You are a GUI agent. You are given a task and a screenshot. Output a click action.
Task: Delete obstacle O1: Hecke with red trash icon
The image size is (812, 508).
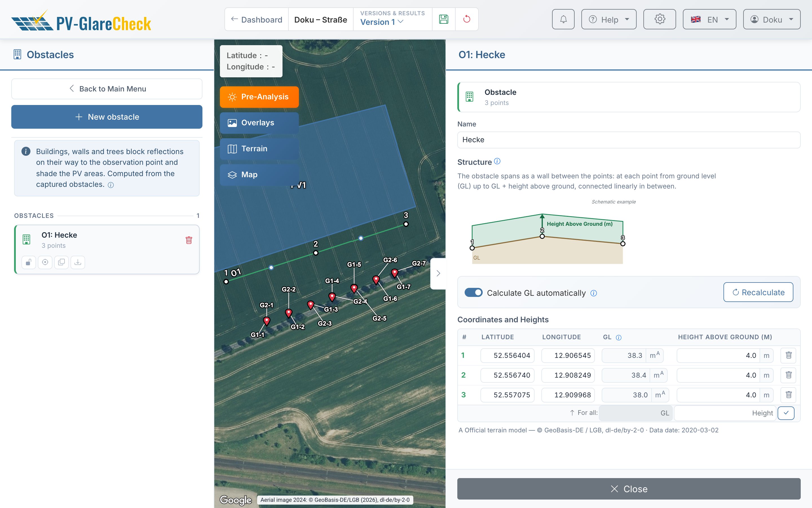(189, 240)
